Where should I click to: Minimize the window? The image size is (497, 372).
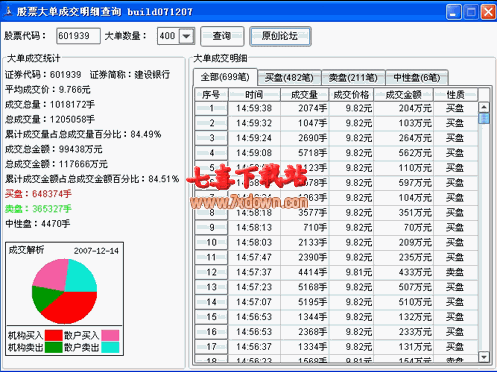coord(453,12)
